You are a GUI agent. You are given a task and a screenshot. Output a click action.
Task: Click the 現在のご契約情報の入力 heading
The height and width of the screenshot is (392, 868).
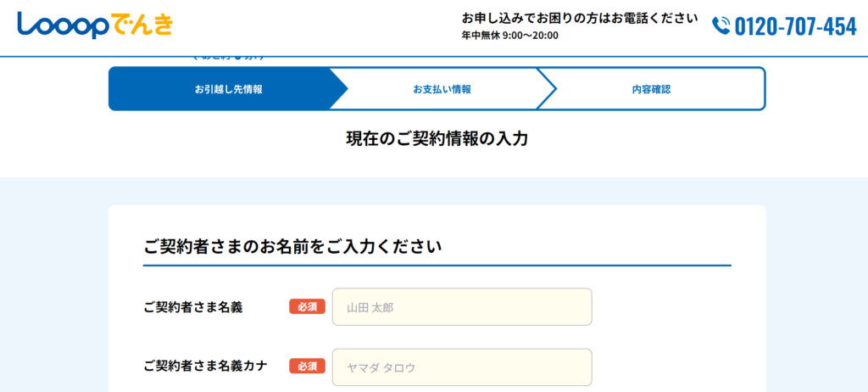click(x=437, y=138)
